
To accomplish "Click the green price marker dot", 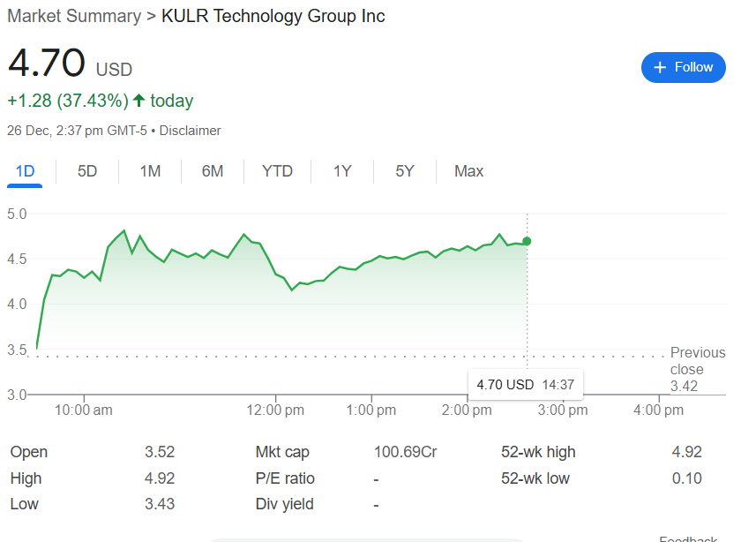I will [x=527, y=241].
